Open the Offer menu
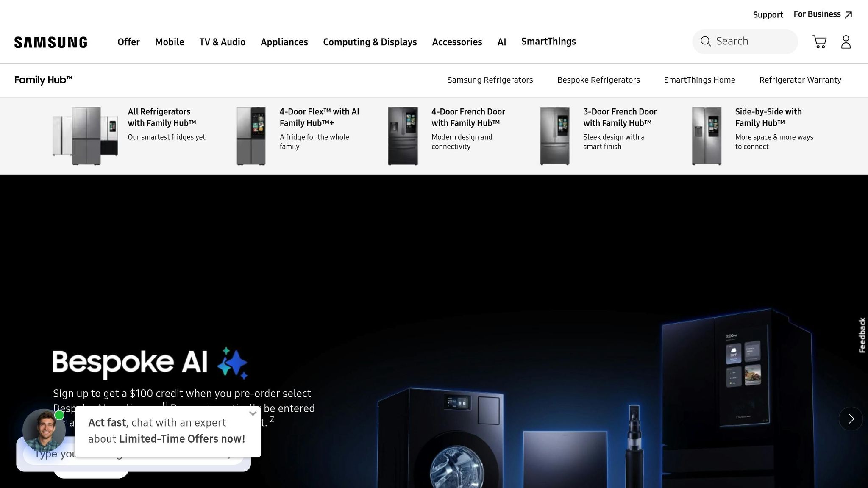868x488 pixels. tap(128, 42)
